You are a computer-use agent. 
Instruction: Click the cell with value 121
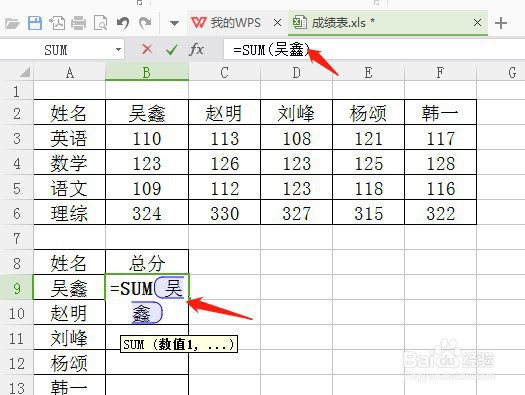pyautogui.click(x=369, y=138)
